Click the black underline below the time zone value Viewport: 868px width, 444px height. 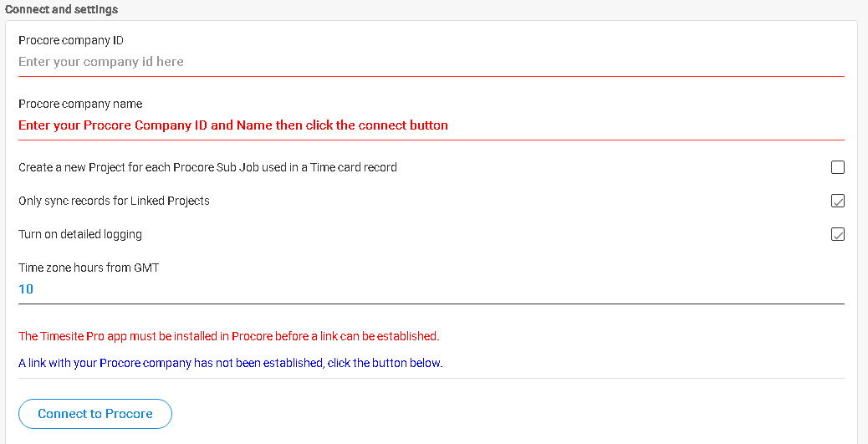click(431, 304)
